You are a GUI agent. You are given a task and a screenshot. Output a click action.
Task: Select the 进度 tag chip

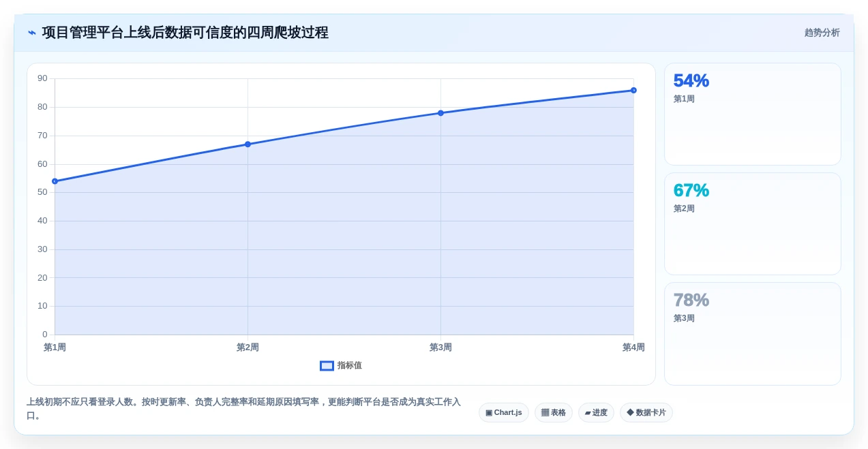coord(596,412)
